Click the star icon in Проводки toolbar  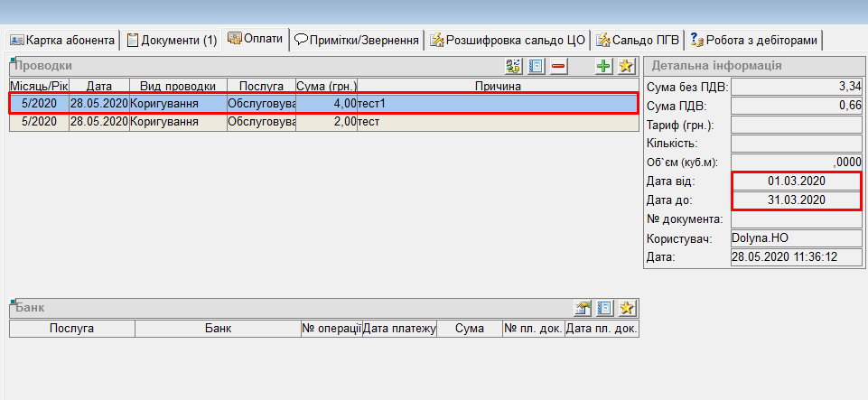click(x=626, y=66)
